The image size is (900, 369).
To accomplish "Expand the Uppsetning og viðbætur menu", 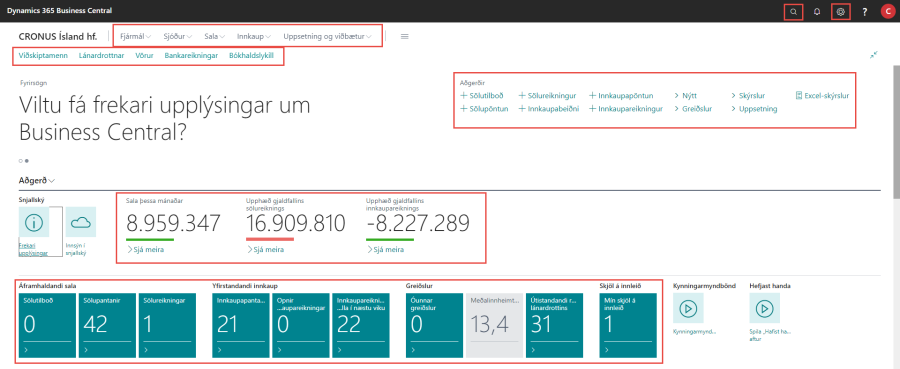I will coord(328,36).
